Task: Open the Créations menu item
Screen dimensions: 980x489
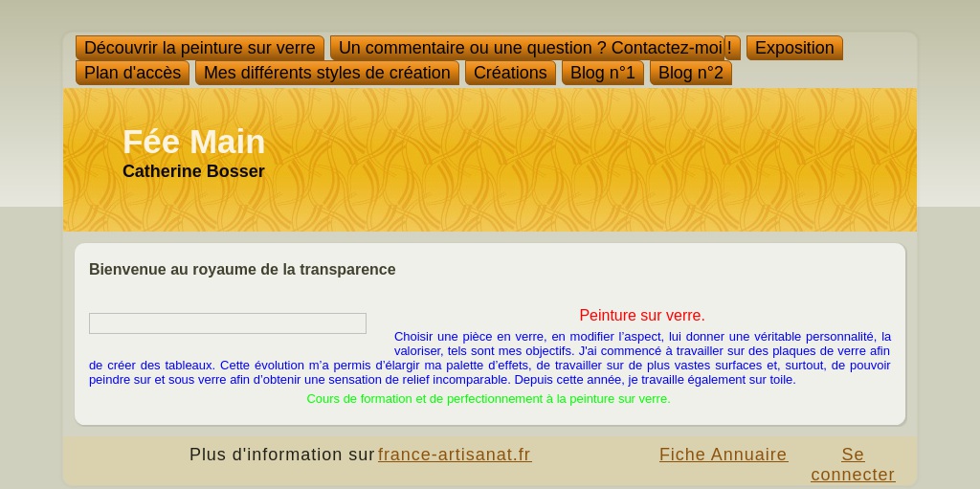Action: [x=510, y=73]
